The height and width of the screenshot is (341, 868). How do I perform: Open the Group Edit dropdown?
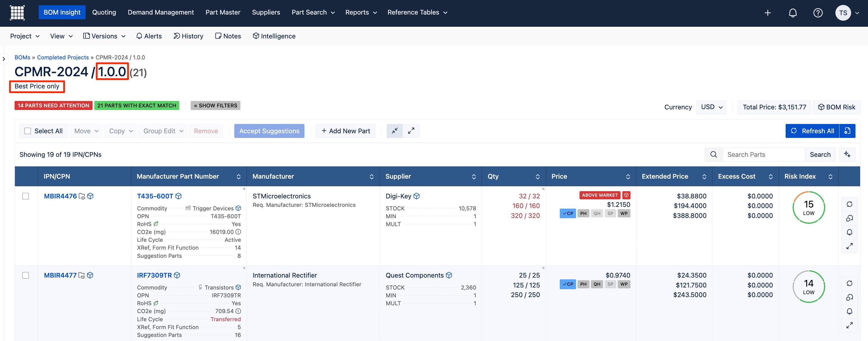[x=163, y=131]
